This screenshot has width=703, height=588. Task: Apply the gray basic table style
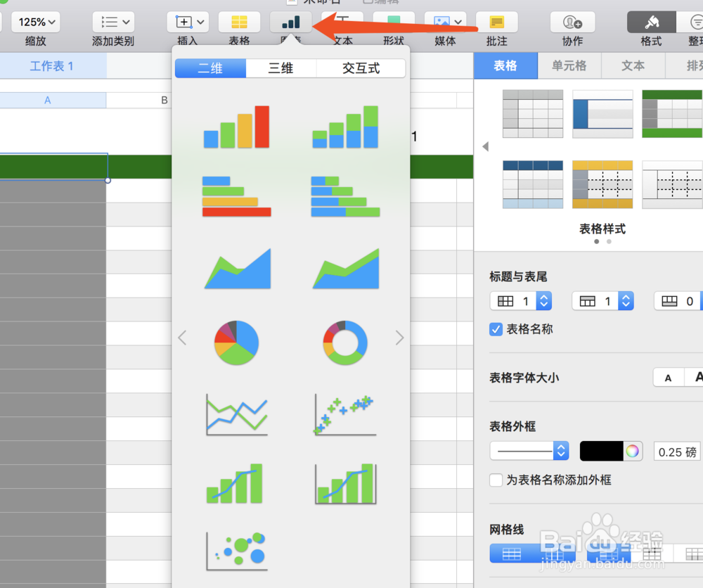point(533,114)
